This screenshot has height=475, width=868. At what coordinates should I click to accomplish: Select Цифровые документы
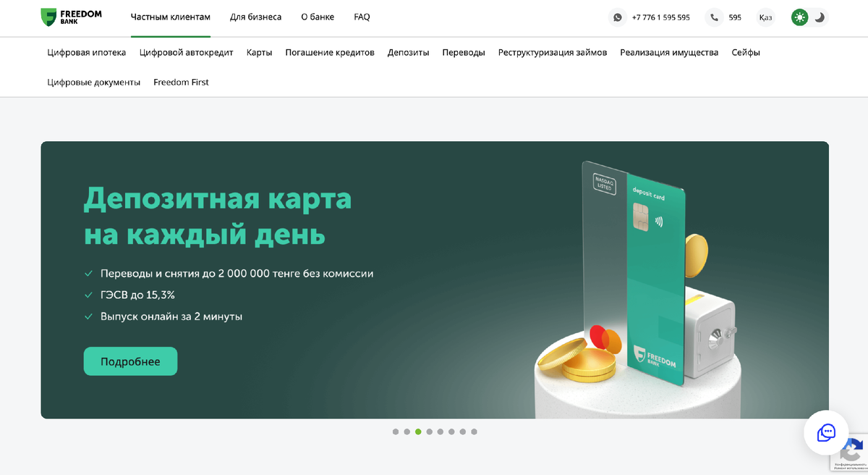(94, 83)
